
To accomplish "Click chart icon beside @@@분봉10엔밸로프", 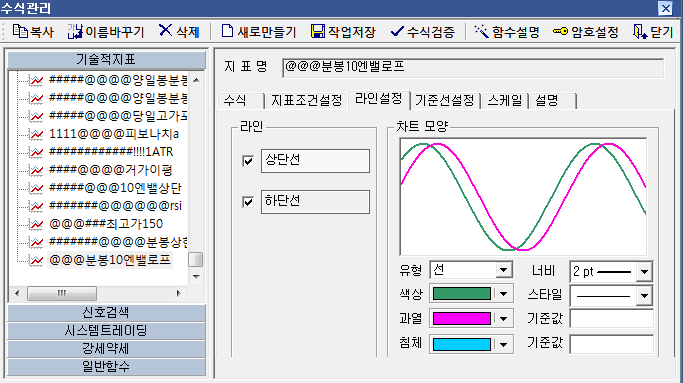I will pos(36,260).
